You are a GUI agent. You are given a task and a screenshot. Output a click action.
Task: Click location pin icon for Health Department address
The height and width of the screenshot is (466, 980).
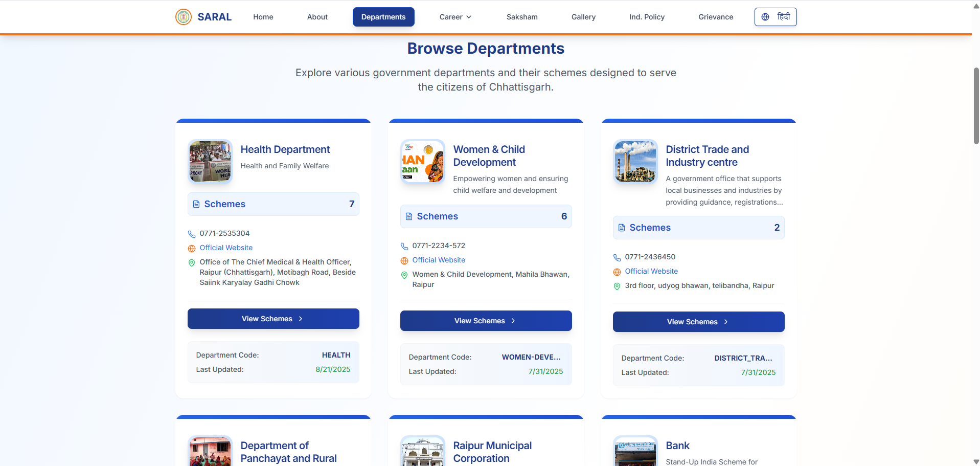click(x=192, y=262)
